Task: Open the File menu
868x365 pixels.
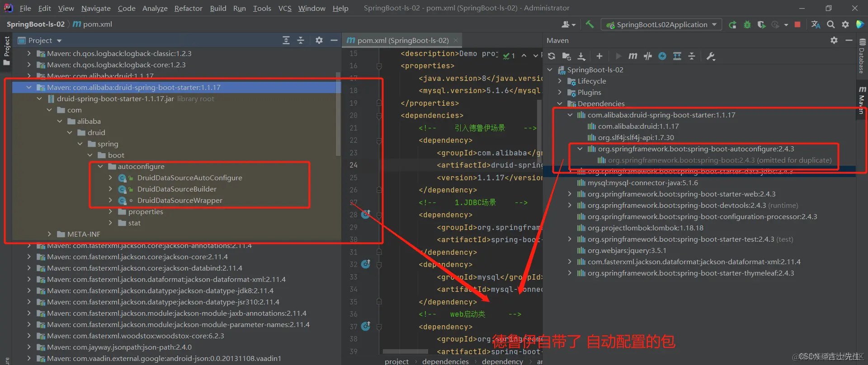Action: tap(25, 8)
